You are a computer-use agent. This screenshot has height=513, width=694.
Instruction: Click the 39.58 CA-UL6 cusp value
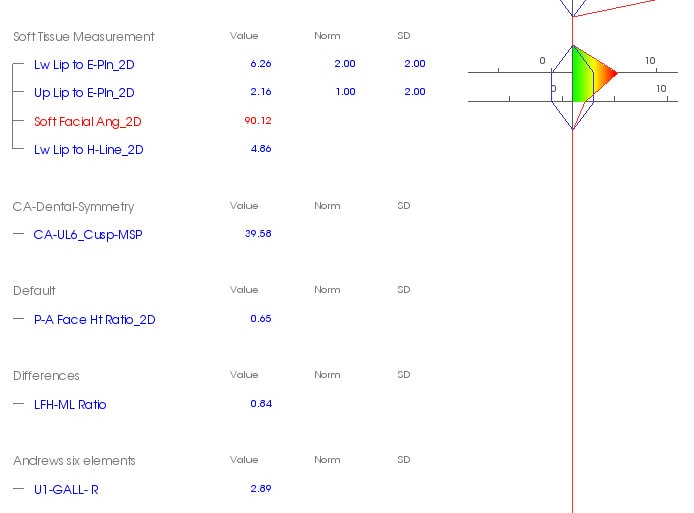(x=258, y=234)
